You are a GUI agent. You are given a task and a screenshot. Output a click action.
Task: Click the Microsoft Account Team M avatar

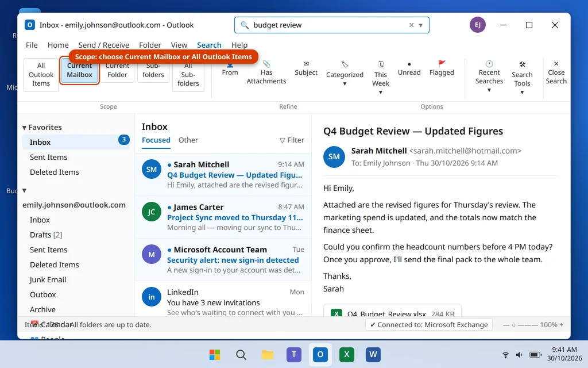(152, 254)
